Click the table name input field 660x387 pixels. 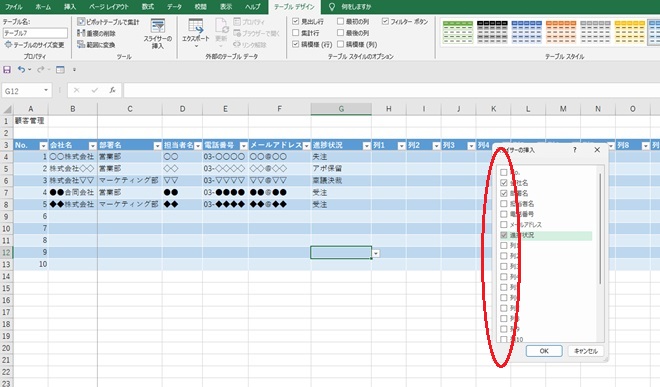(35, 33)
